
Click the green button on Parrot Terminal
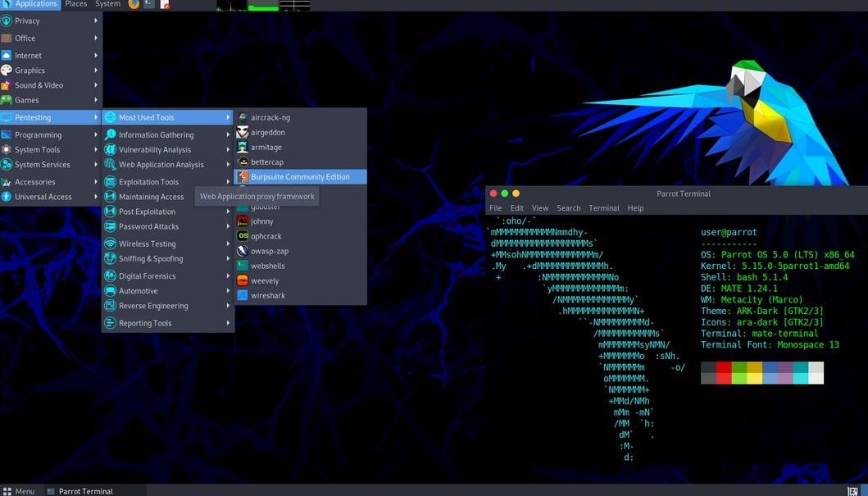coord(504,193)
